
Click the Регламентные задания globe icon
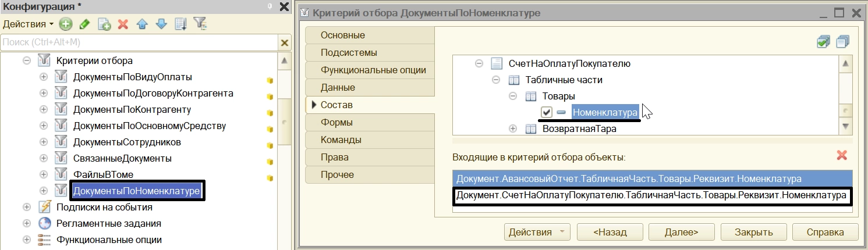(x=44, y=223)
